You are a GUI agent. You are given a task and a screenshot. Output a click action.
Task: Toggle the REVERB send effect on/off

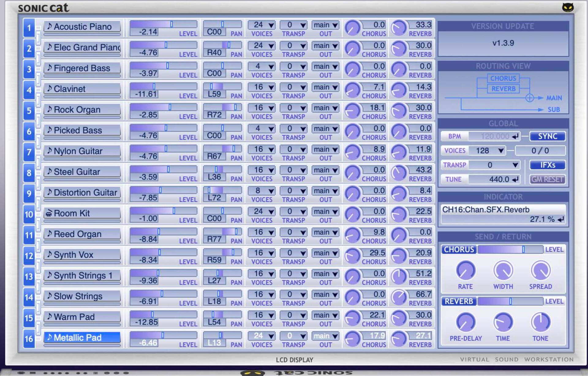459,301
